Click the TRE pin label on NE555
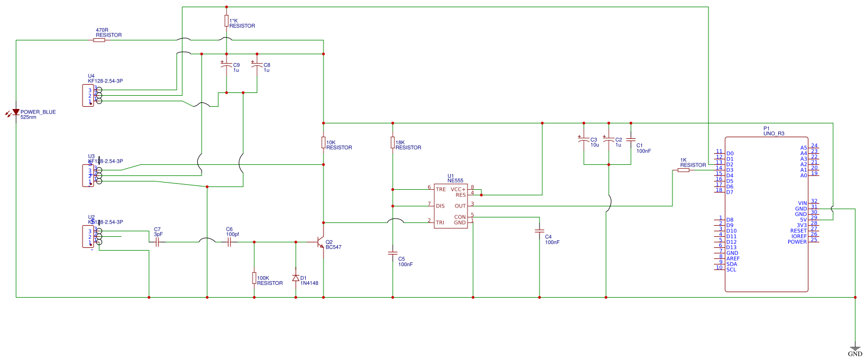868x363 pixels. 441,189
